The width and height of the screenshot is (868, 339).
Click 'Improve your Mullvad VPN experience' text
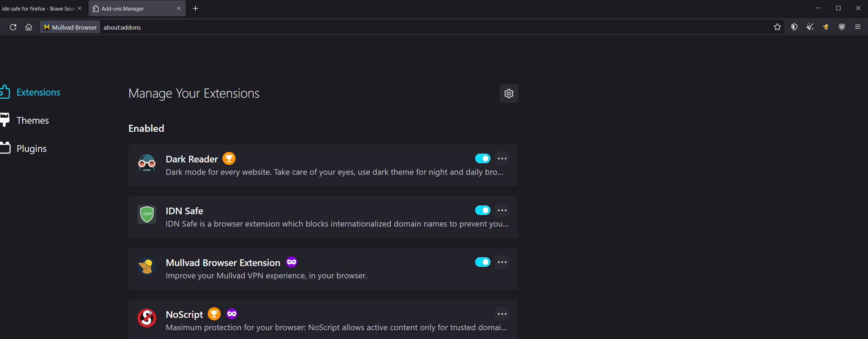pyautogui.click(x=267, y=276)
